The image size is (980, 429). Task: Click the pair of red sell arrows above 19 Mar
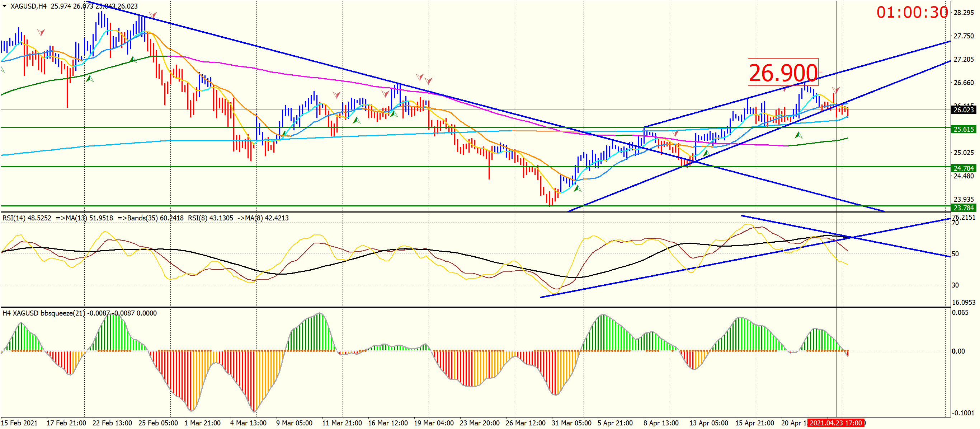coord(424,79)
